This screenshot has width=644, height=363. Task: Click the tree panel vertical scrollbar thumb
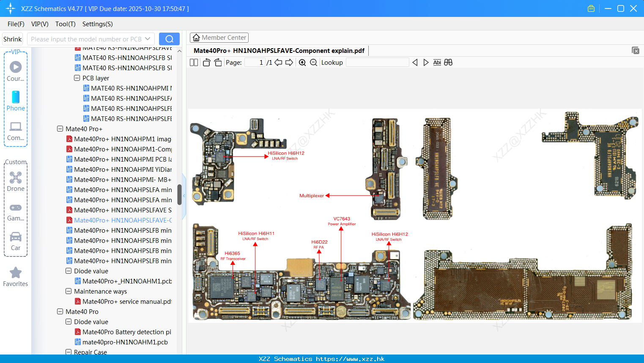(x=179, y=195)
